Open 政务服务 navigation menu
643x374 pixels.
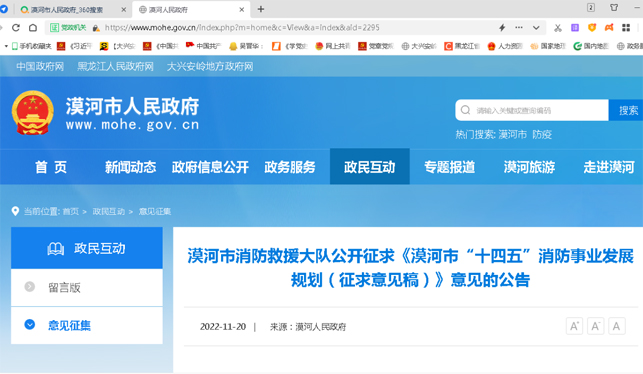coord(290,167)
